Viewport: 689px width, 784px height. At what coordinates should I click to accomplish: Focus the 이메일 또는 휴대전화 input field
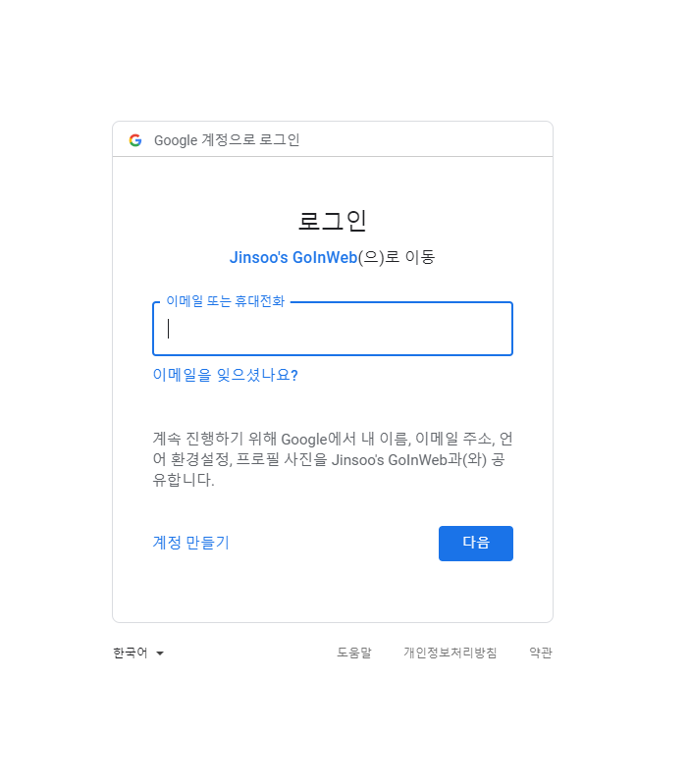point(333,329)
